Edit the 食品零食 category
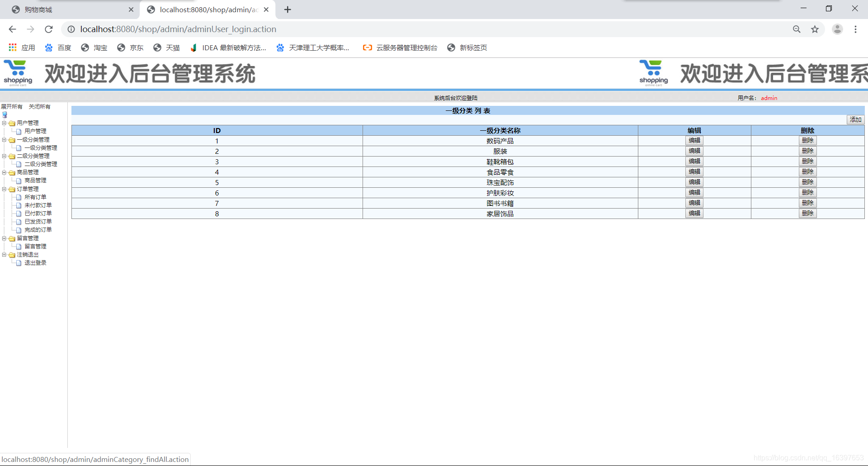This screenshot has width=868, height=466. (694, 172)
